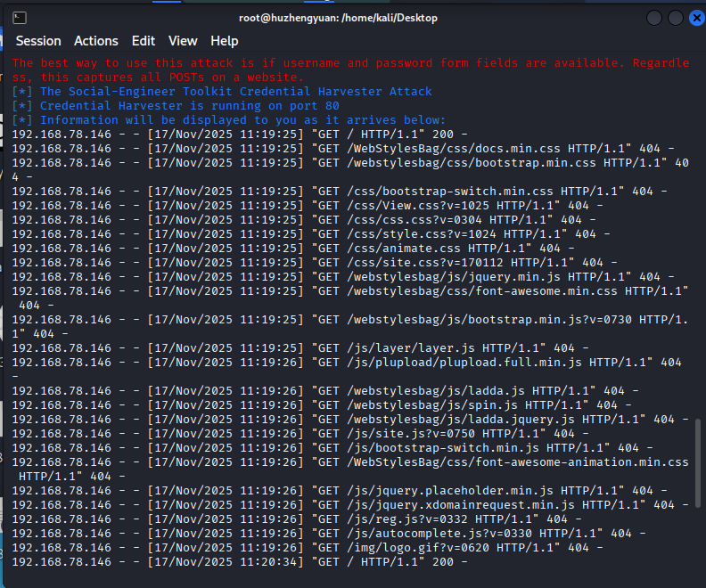Screen dimensions: 706x588
Task: Close the terminal with the blue X button
Action: [697, 18]
